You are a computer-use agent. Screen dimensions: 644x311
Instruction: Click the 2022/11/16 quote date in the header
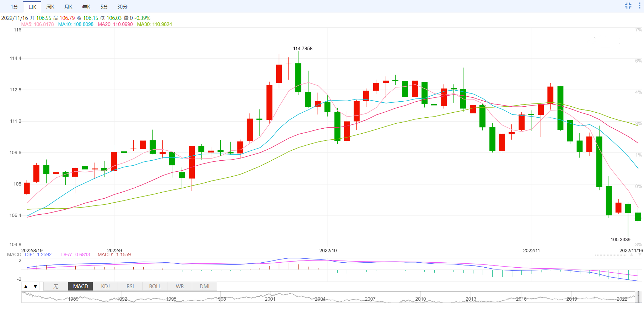tap(15, 18)
